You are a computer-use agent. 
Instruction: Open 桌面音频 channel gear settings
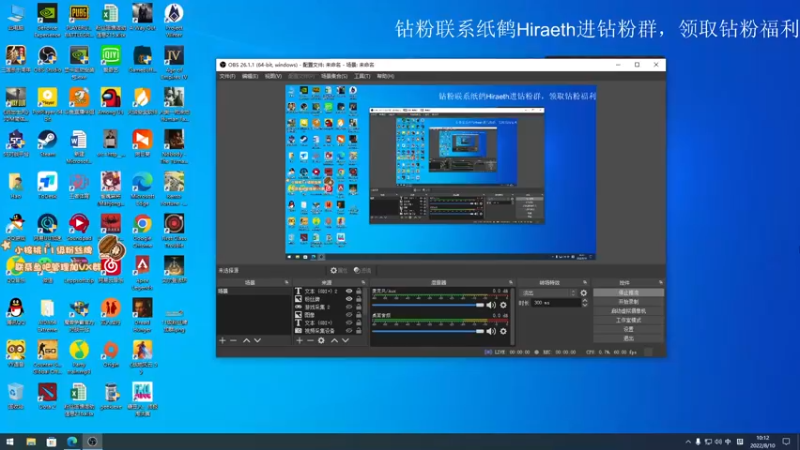(504, 331)
